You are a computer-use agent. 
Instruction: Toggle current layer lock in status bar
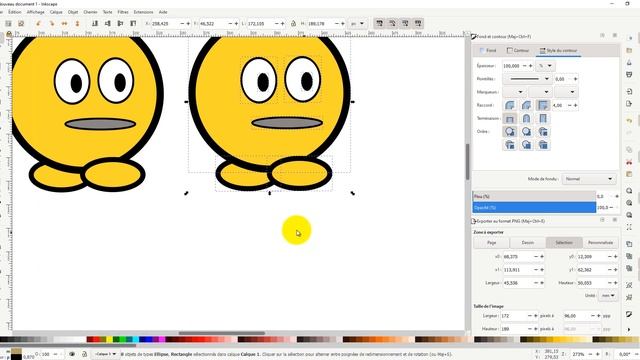pos(84,354)
